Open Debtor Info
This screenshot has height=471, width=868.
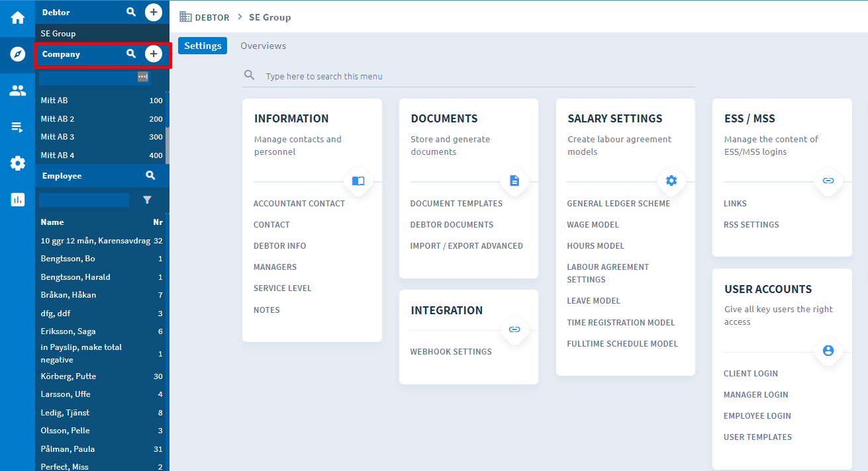(x=279, y=246)
